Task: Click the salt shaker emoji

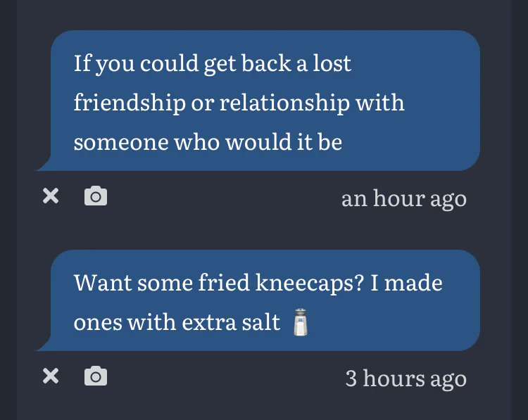Action: [301, 323]
